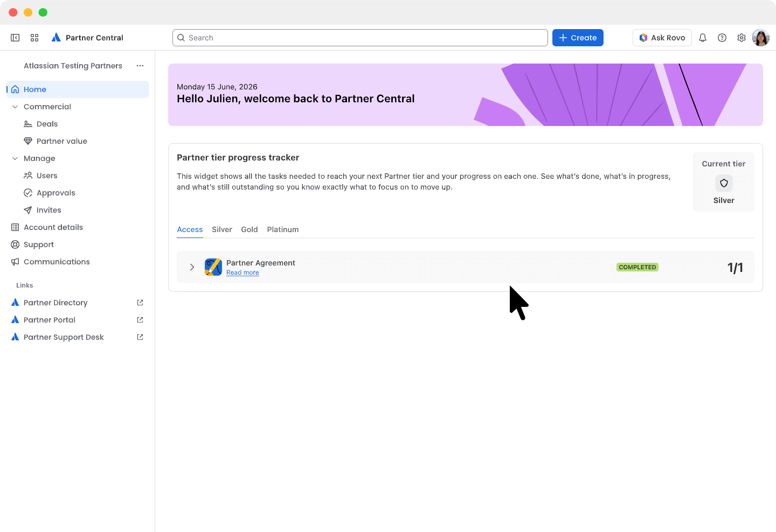
Task: Click the Atlassian Testing Partners name
Action: pyautogui.click(x=73, y=66)
